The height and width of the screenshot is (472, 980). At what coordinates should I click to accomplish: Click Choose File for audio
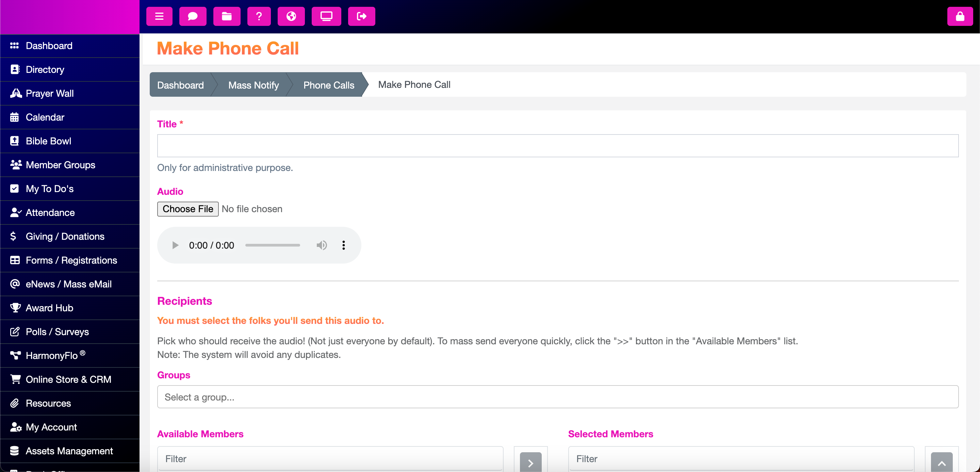(x=188, y=209)
